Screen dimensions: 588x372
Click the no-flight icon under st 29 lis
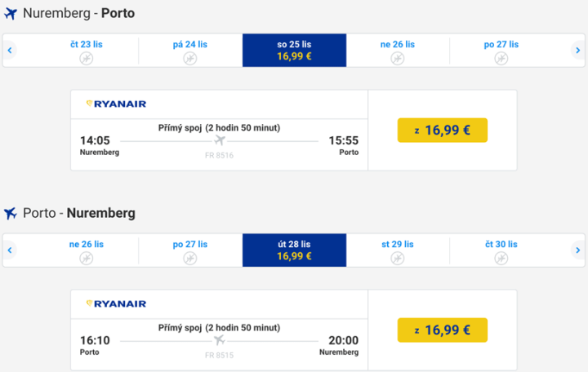click(x=398, y=258)
